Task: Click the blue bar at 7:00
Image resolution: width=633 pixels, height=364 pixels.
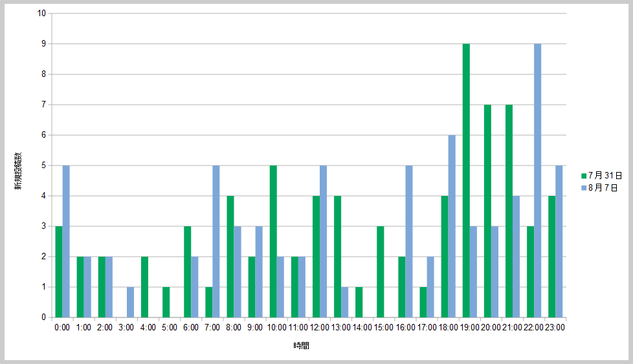Action: (216, 241)
